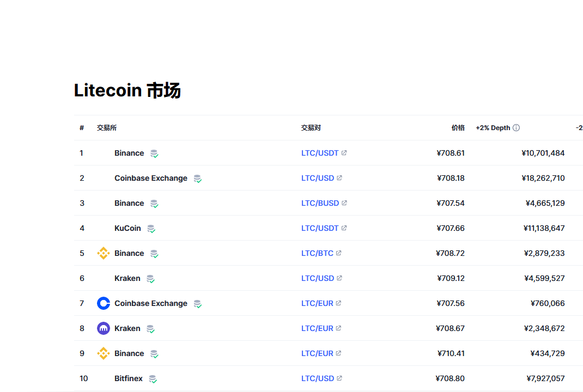Click the Kraken logo in row 8
583x392 pixels.
[104, 328]
